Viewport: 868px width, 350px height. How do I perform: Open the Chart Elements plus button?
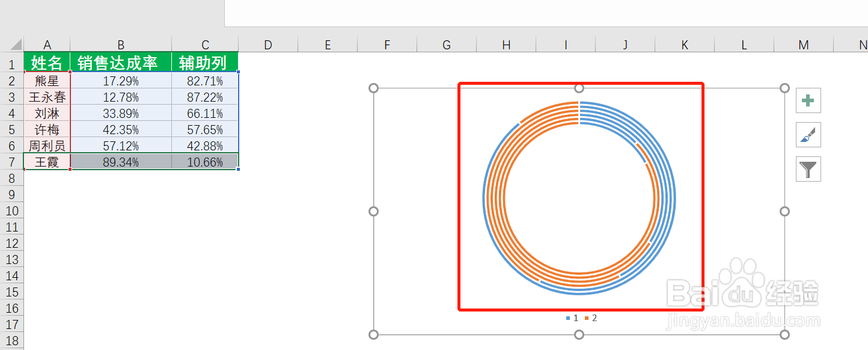coord(808,100)
